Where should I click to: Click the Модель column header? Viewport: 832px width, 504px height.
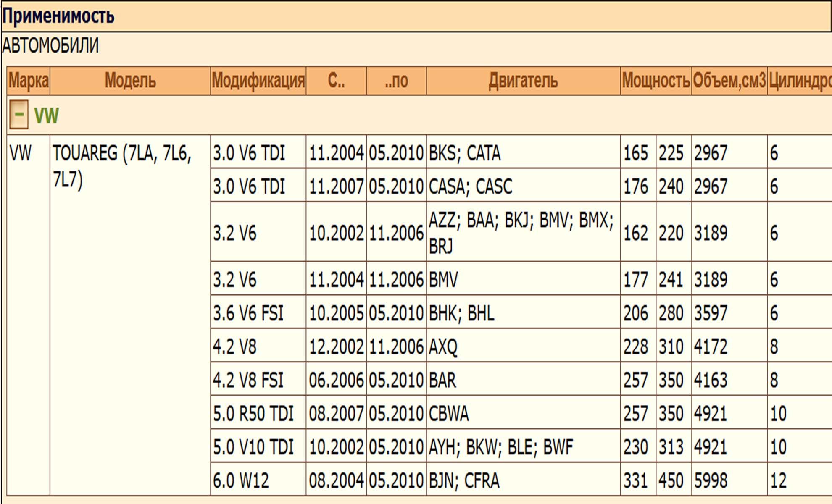(130, 81)
